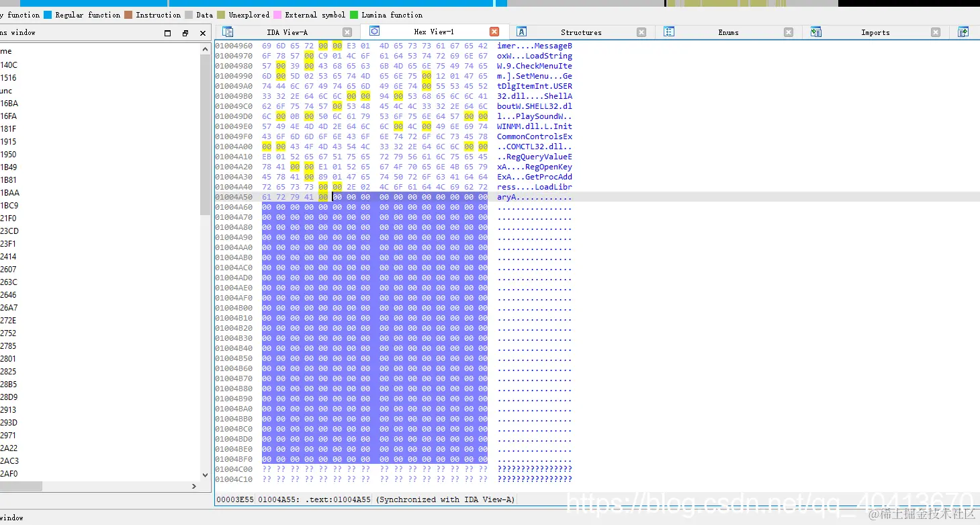Screen dimensions: 980x525
Task: Click hex address 01004960
Action: pos(234,46)
